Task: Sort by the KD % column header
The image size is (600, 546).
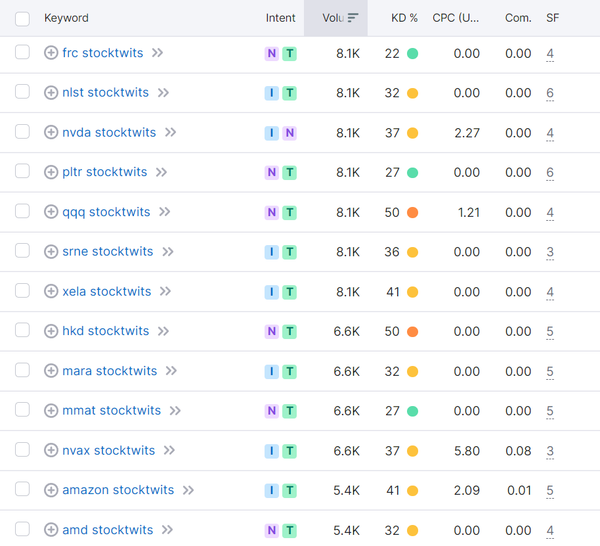Action: 404,18
